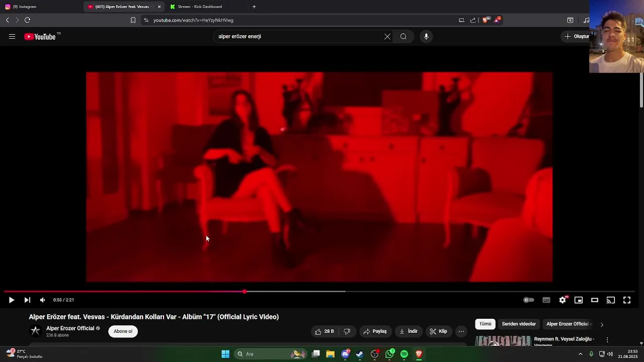Open Spotify from taskbar
The image size is (644, 362).
(x=404, y=354)
